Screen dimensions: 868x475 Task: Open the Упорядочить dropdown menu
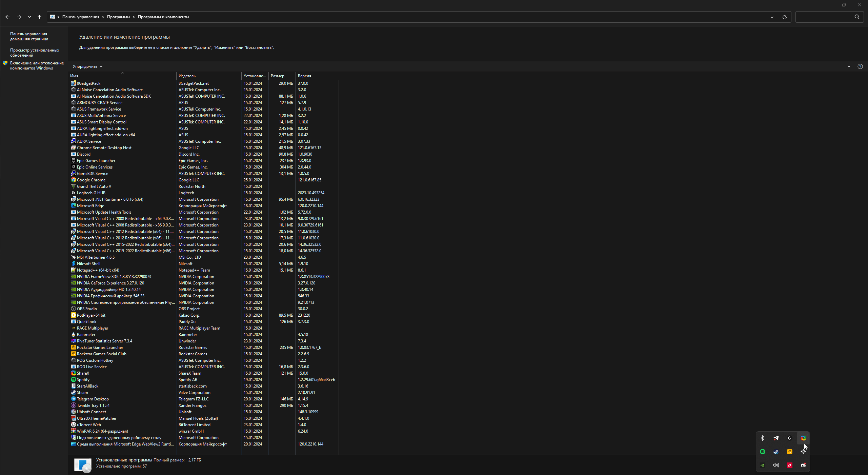click(x=87, y=66)
